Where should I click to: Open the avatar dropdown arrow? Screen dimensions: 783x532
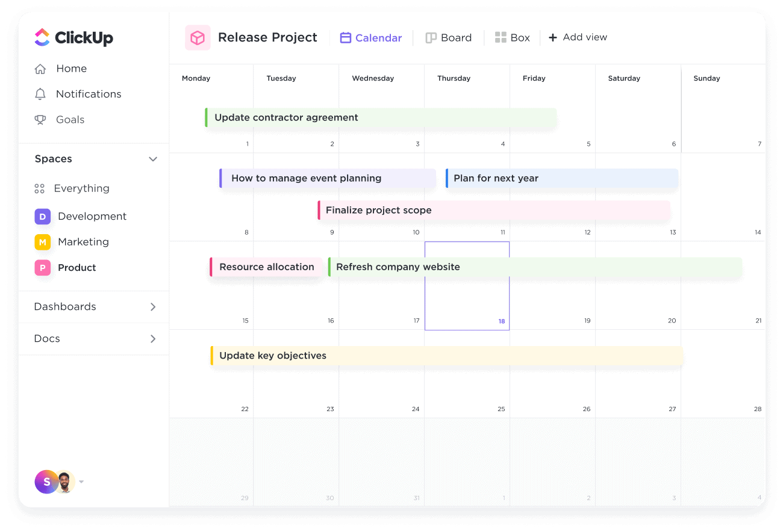pyautogui.click(x=81, y=481)
